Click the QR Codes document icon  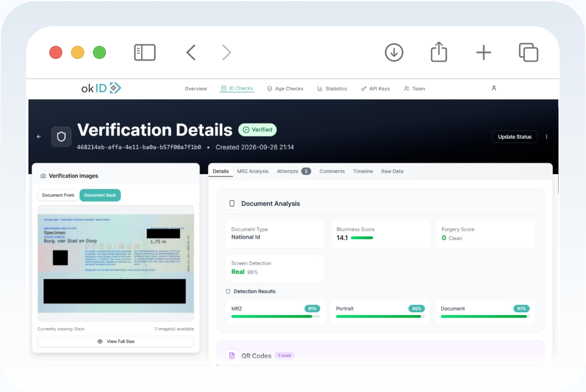232,356
